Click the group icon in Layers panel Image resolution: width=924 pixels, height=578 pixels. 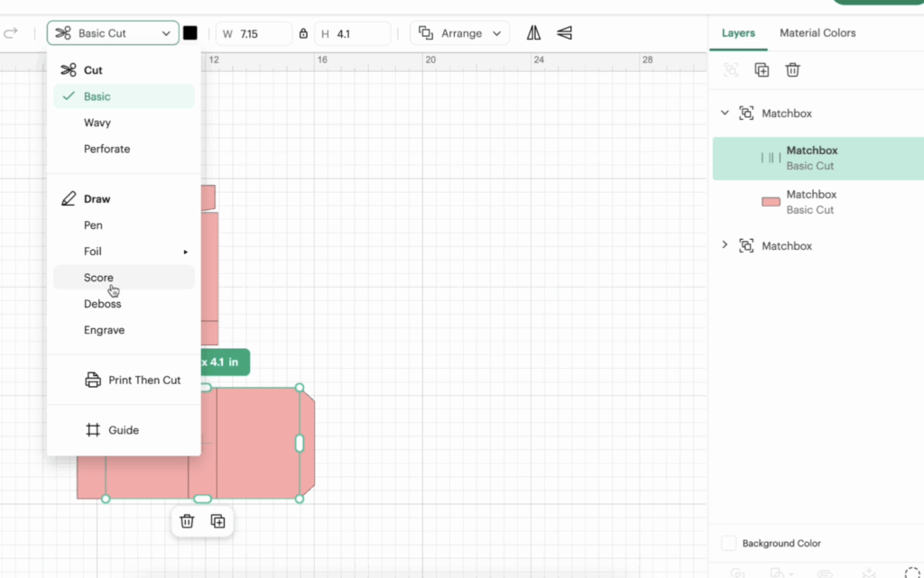click(731, 70)
